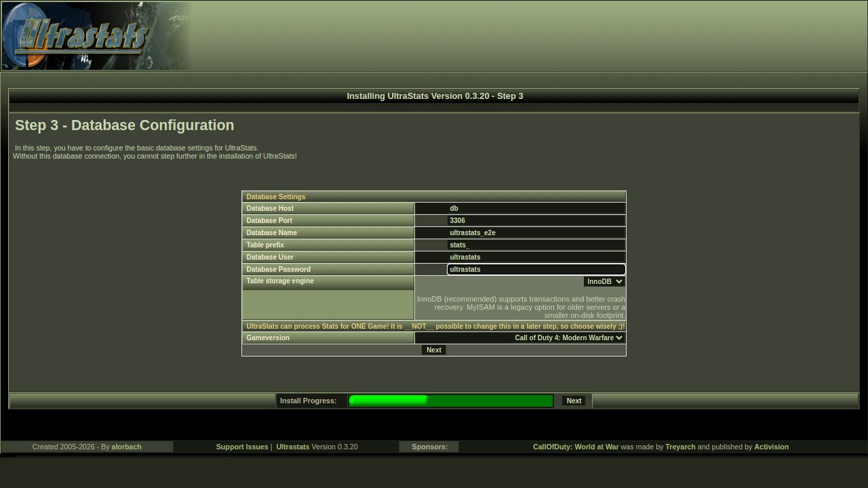This screenshot has height=488, width=868.
Task: Click the Next button below the form
Action: click(433, 350)
